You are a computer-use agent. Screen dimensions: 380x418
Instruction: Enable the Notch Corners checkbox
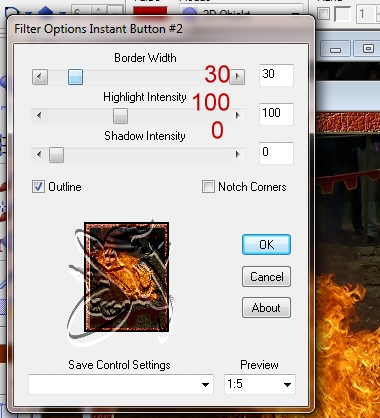208,187
